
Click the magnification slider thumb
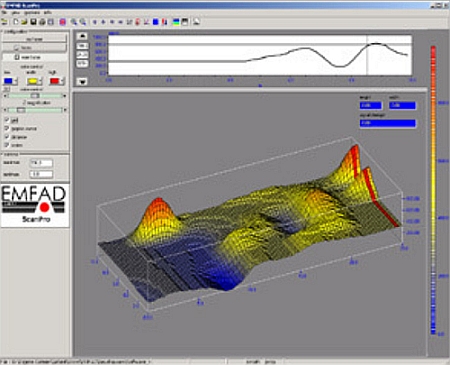tap(21, 110)
